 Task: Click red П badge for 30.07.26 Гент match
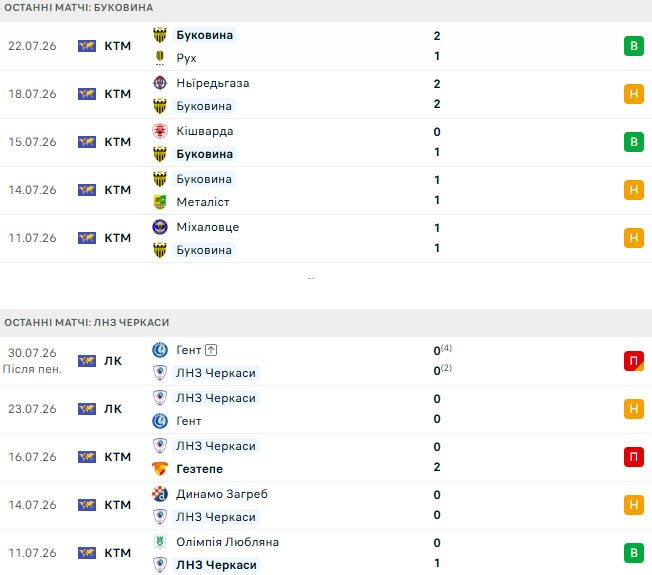(634, 361)
